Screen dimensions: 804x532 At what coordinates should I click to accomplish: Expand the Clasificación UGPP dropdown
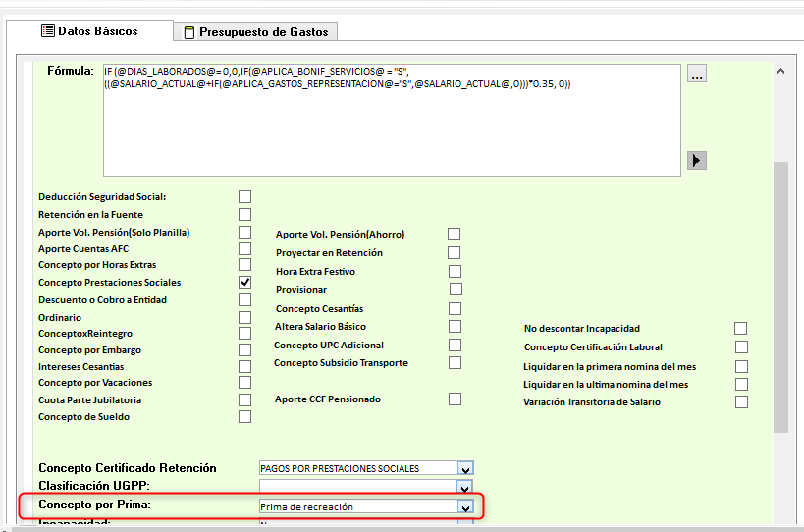tap(465, 486)
